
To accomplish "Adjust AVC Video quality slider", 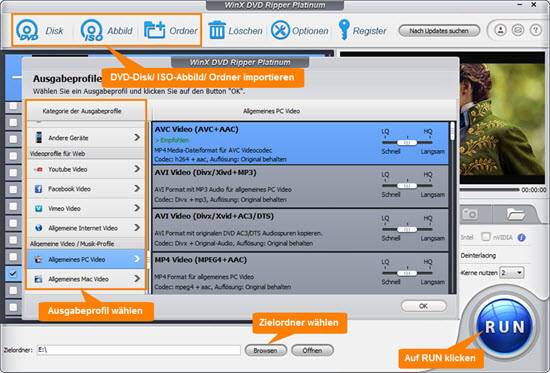I will pyautogui.click(x=407, y=142).
